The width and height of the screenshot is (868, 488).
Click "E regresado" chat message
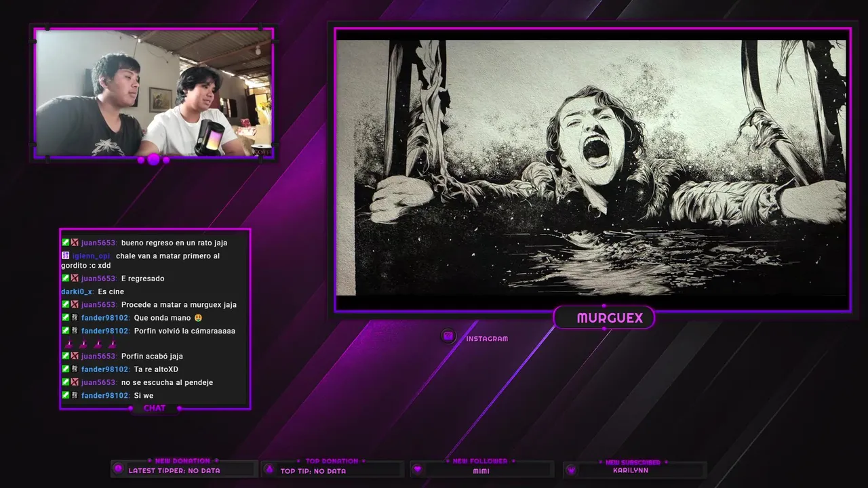coord(142,279)
